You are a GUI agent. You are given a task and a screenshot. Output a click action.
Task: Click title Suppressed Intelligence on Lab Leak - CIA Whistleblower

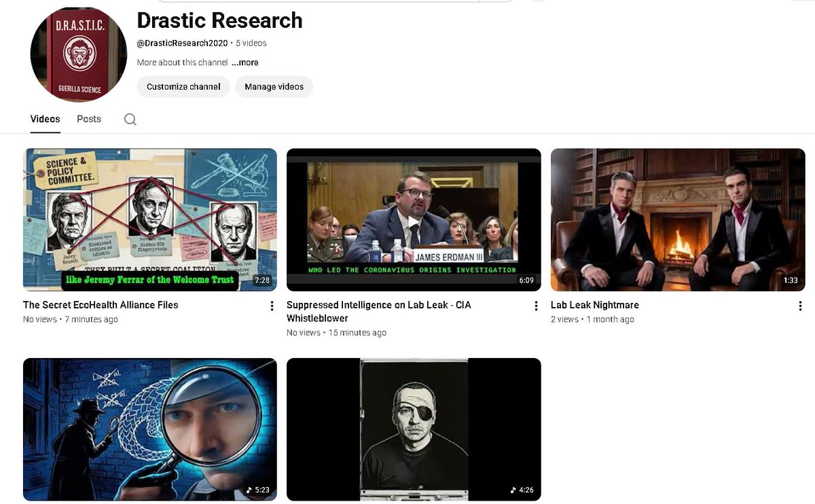[x=379, y=312]
